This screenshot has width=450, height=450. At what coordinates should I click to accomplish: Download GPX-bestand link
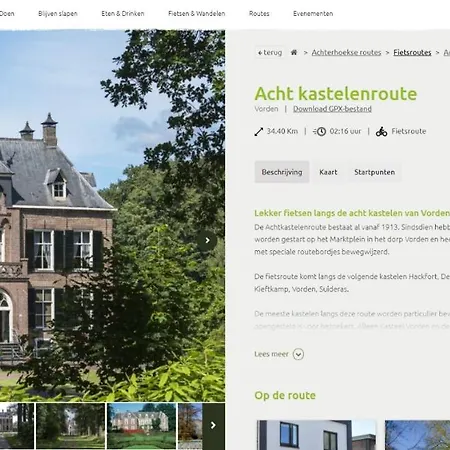(x=332, y=109)
